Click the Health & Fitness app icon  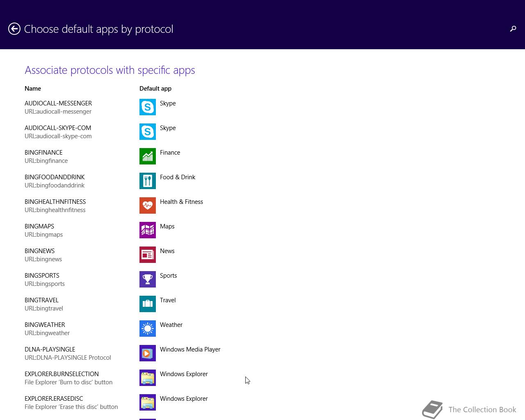[x=148, y=205]
